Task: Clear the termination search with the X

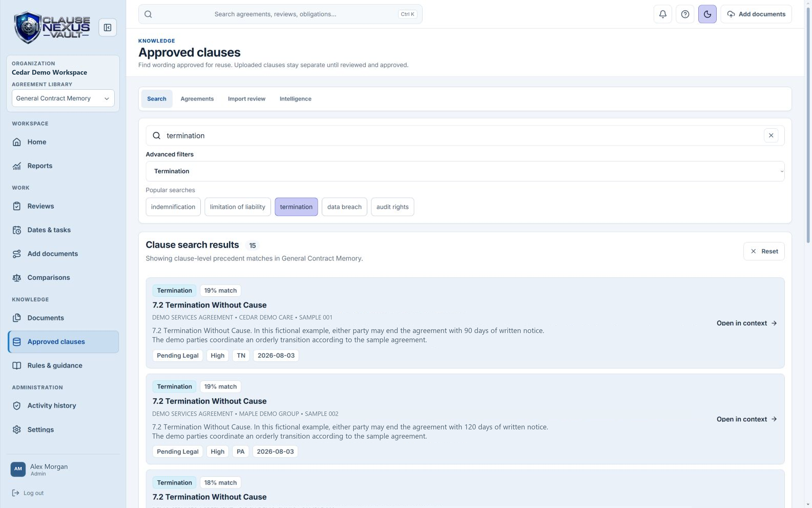Action: pos(771,135)
